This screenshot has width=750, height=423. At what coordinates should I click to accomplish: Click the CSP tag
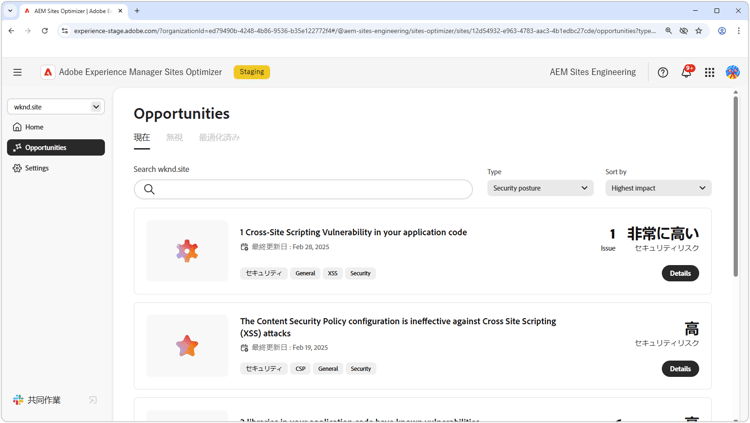[x=300, y=368]
